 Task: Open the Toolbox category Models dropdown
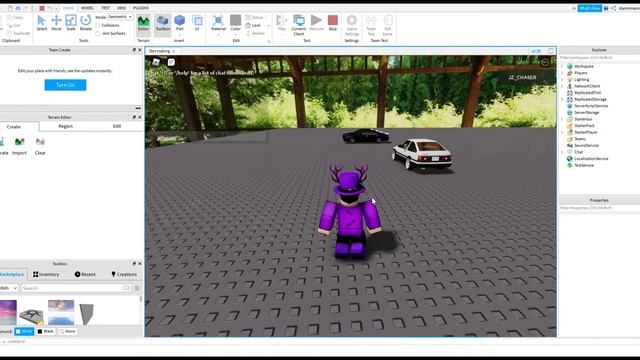(x=8, y=288)
